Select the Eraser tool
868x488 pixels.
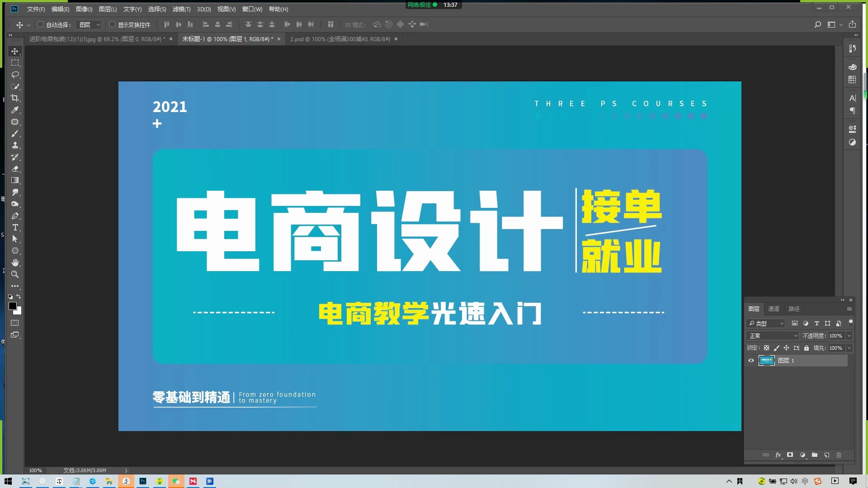click(15, 169)
